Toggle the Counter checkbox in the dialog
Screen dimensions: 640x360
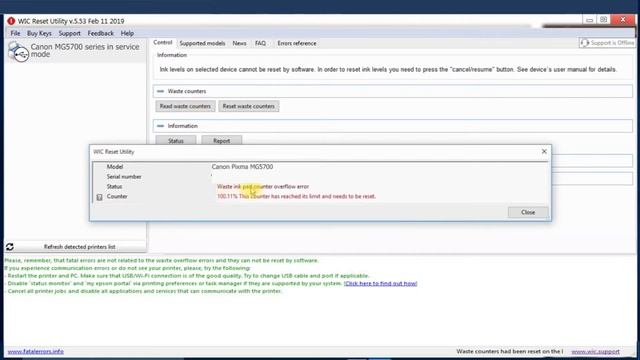tap(99, 197)
